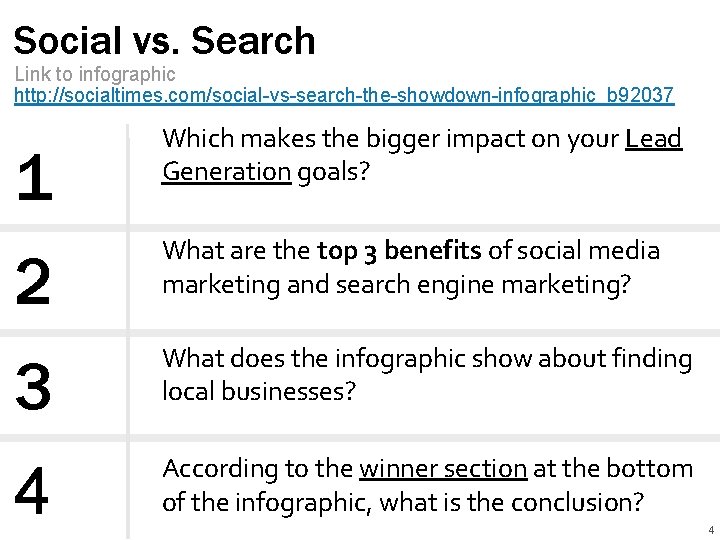The height and width of the screenshot is (540, 720).
Task: Select the "Social vs. Search" slide title
Action: click(164, 41)
